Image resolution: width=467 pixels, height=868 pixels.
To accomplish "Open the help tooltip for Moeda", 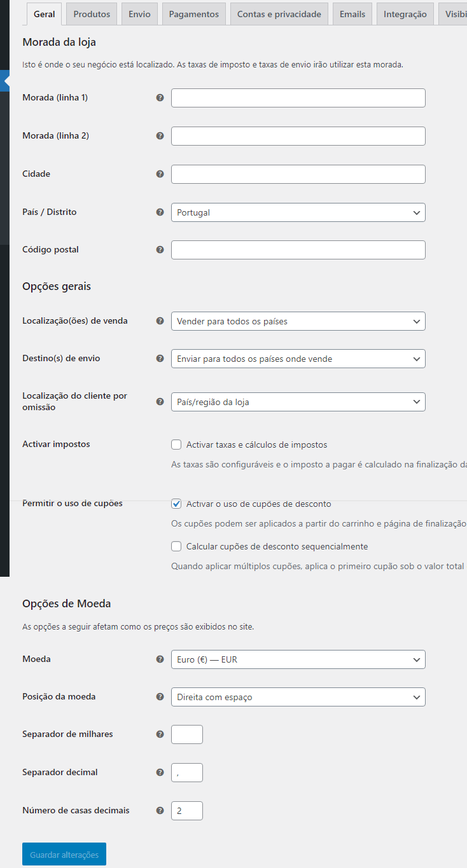I will click(160, 659).
